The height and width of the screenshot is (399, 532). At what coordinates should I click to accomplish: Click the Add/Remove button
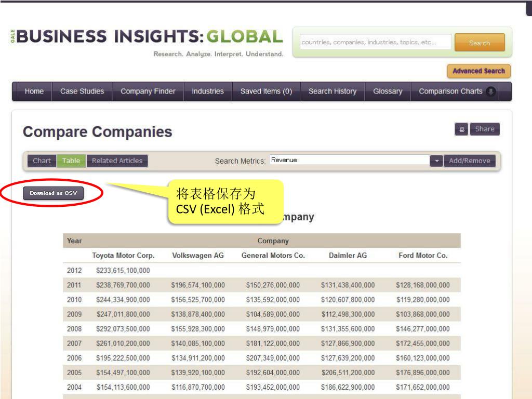click(470, 161)
